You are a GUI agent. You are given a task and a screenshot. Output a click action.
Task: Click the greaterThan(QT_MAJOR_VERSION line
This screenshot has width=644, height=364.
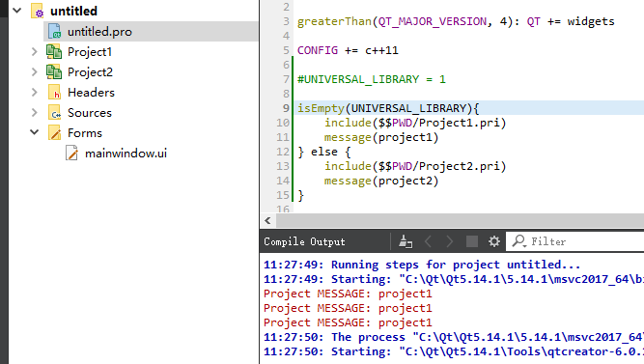456,21
